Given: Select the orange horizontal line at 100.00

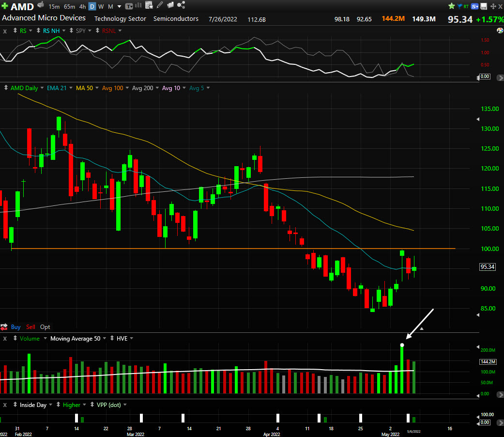Looking at the screenshot, I should tap(233, 249).
